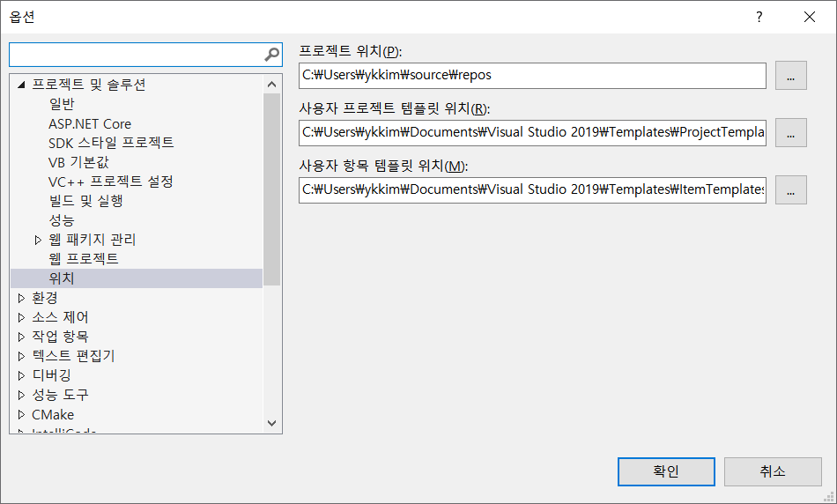
Task: Select the CMake options category
Action: [x=53, y=414]
